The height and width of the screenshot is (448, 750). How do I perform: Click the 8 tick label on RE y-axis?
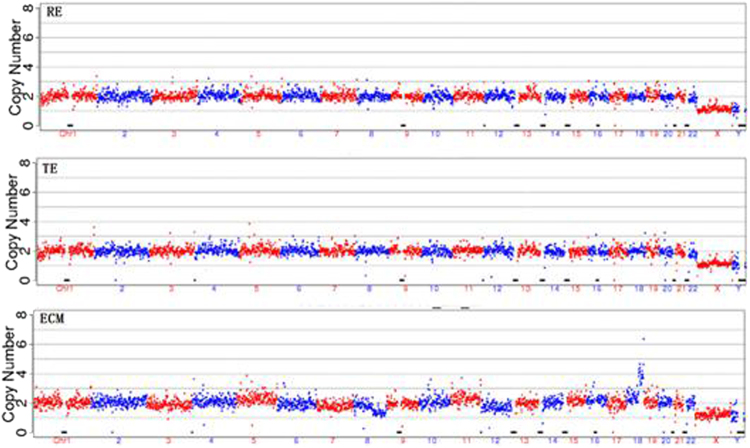29,9
